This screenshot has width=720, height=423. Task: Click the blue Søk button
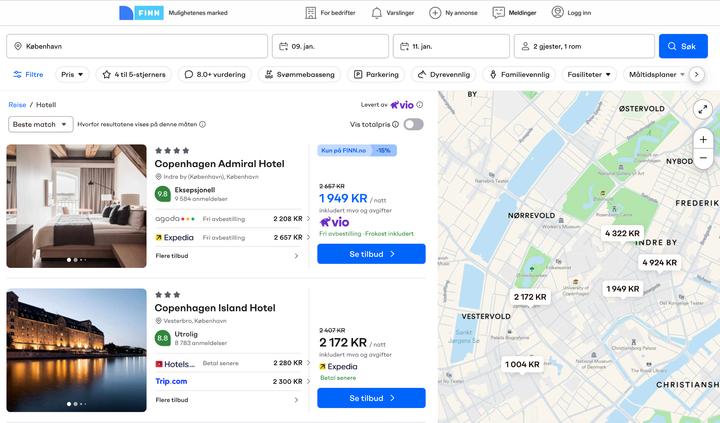pos(683,46)
